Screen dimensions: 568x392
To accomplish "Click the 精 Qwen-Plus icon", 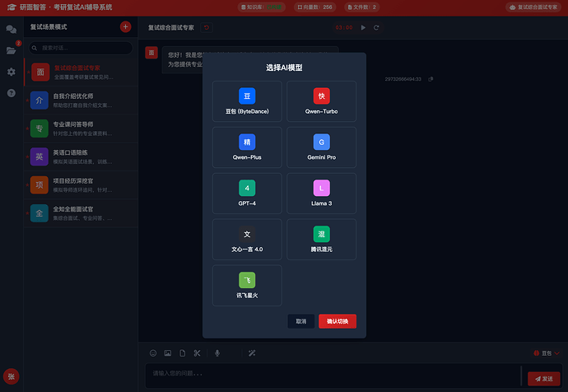I will [x=247, y=142].
